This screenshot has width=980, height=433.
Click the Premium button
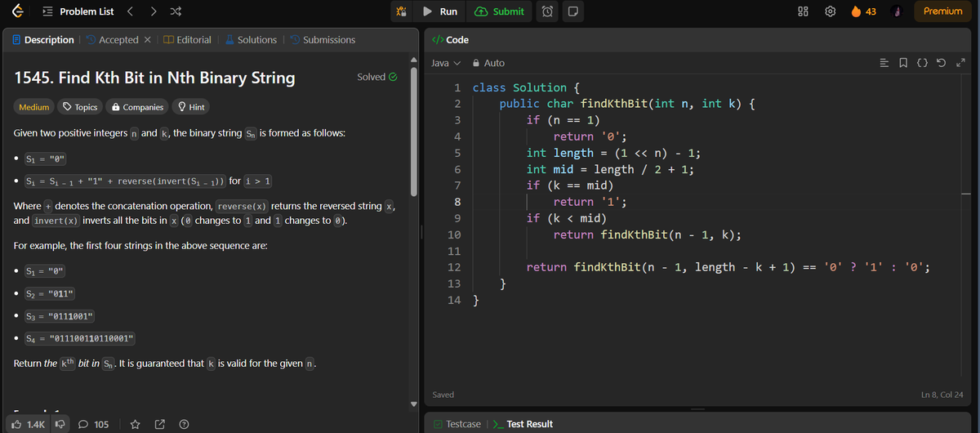pos(942,11)
